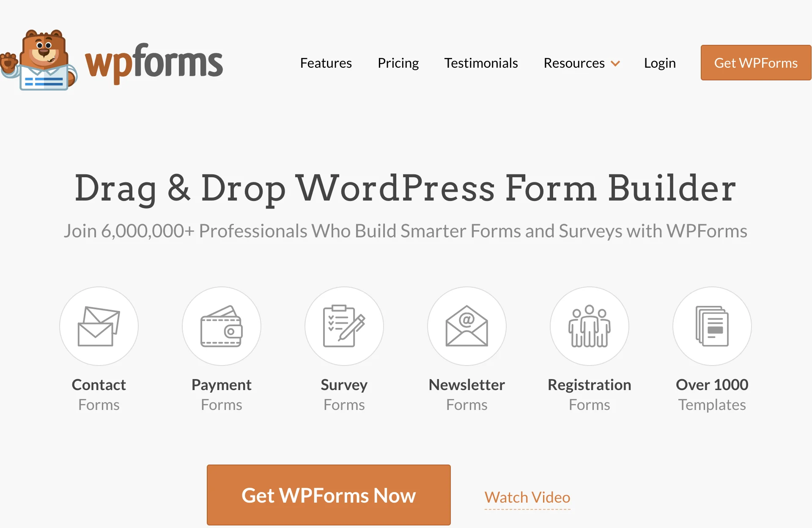Select the Testimonials navigation item

click(x=483, y=63)
